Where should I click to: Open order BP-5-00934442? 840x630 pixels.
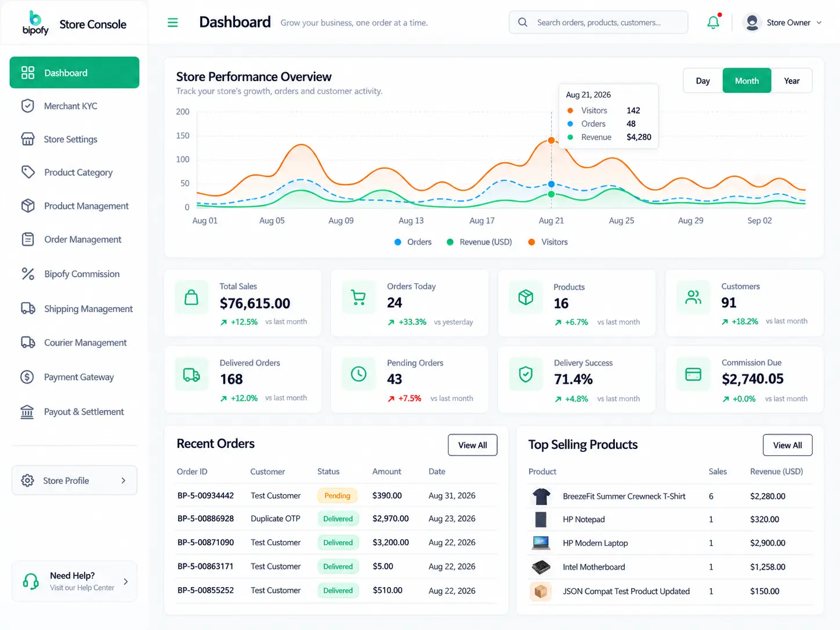pyautogui.click(x=206, y=495)
